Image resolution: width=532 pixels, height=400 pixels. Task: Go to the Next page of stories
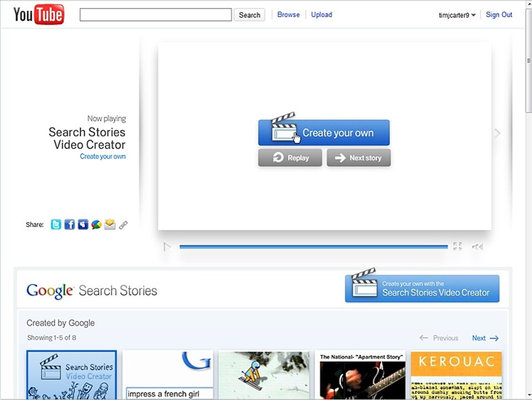[485, 338]
